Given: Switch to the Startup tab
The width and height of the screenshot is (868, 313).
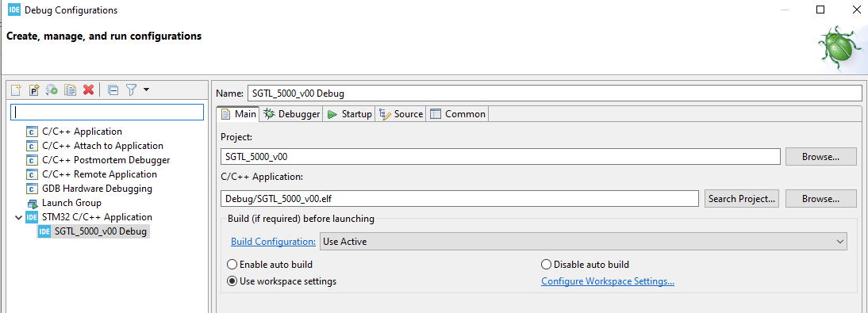Looking at the screenshot, I should [x=349, y=114].
